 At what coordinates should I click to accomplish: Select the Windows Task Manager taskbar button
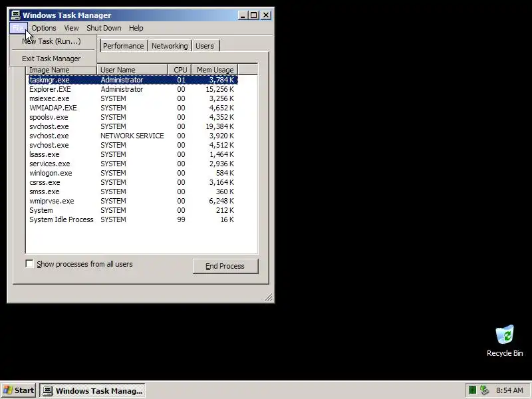[92, 390]
